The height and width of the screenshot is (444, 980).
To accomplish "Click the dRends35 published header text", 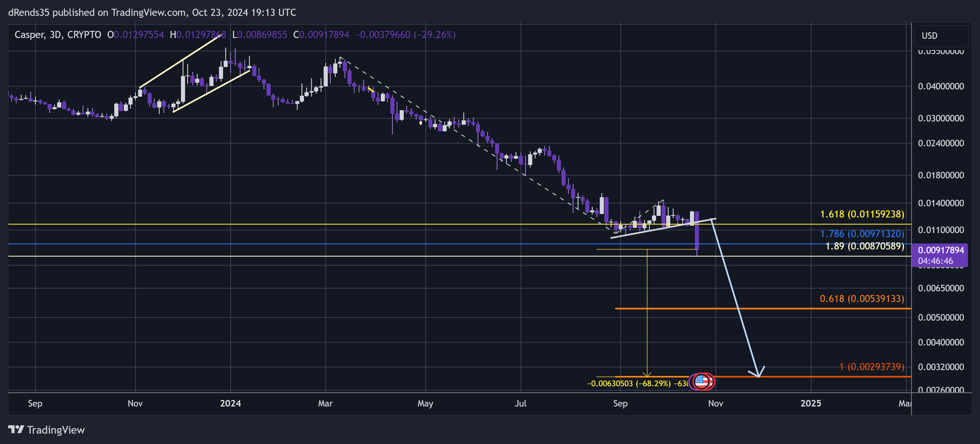I will point(152,13).
